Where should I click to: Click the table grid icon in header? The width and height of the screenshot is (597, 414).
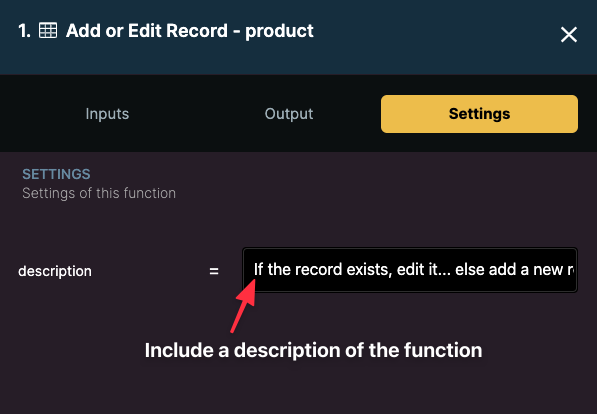(48, 30)
